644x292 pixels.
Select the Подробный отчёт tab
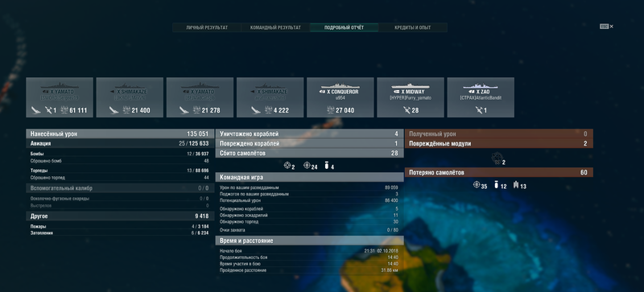(x=344, y=27)
